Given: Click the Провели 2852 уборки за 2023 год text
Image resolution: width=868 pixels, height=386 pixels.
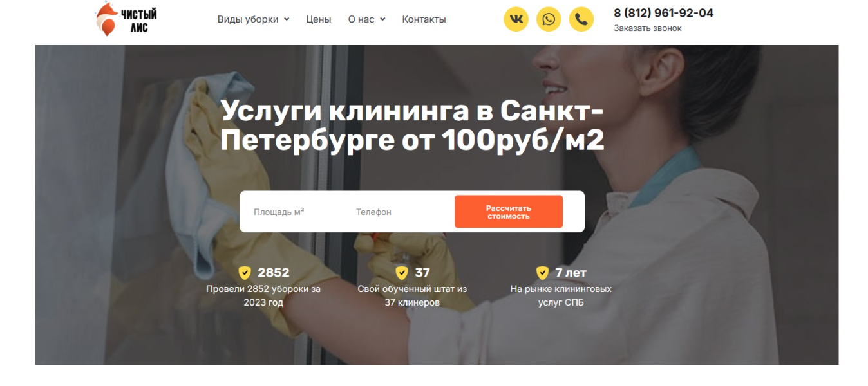Looking at the screenshot, I should point(263,296).
